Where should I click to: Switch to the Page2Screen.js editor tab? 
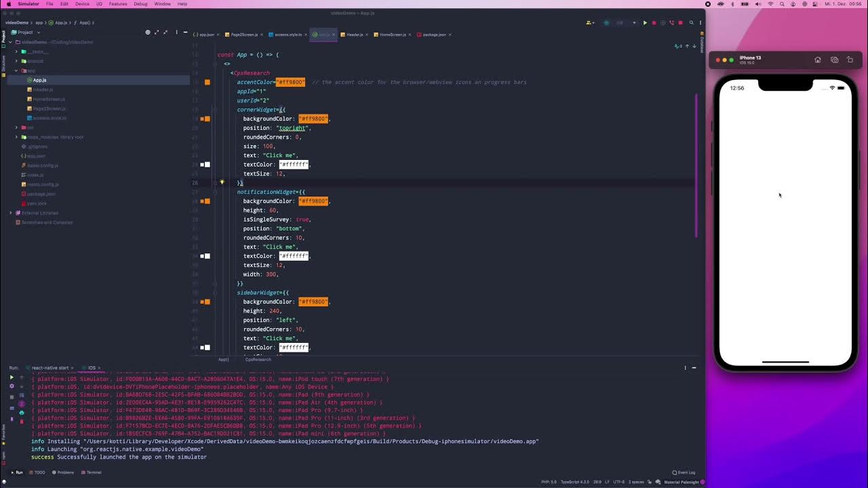[x=244, y=35]
